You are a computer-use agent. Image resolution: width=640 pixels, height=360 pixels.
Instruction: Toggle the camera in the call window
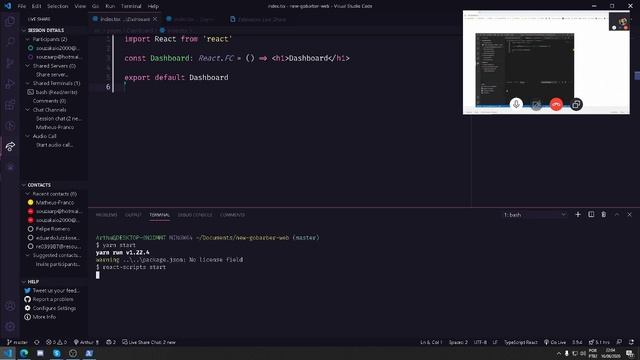click(x=536, y=105)
